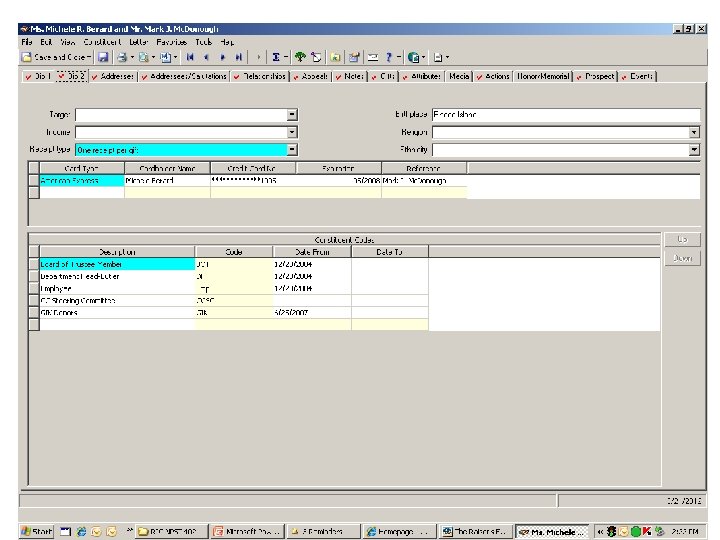Open the Constituent menu

[x=102, y=42]
